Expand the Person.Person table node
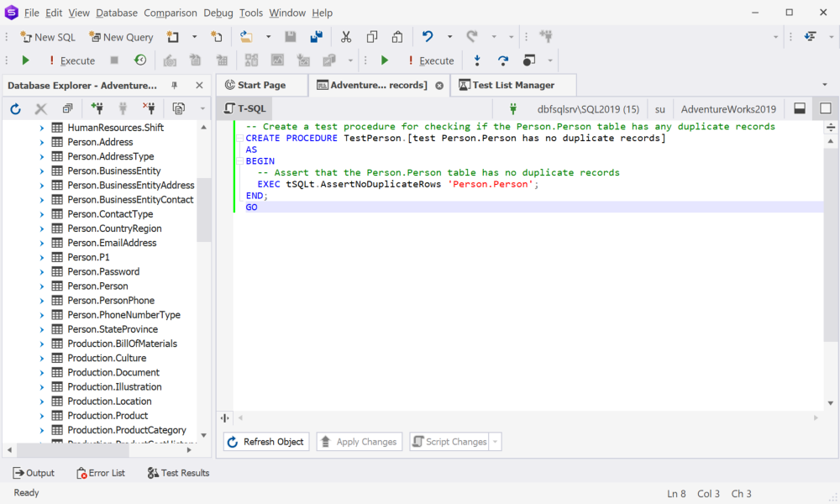 tap(42, 286)
